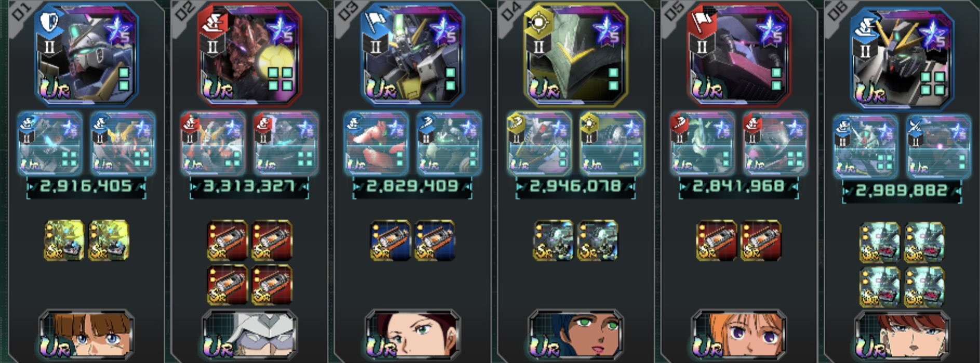Open squad 03 left sub unit with red mech

pyautogui.click(x=376, y=143)
